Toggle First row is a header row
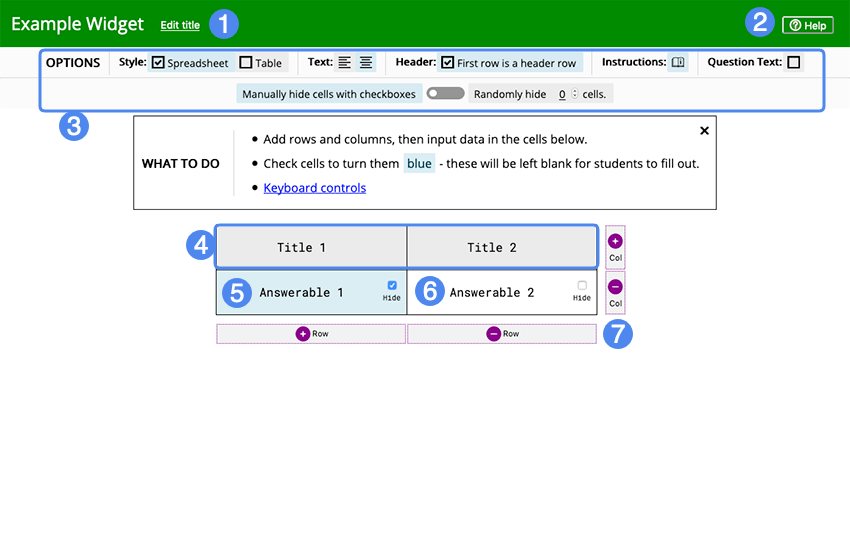 click(447, 62)
